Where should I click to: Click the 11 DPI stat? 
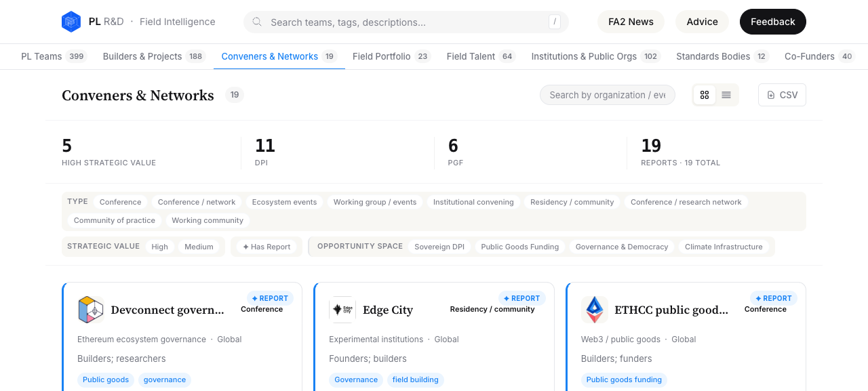265,152
